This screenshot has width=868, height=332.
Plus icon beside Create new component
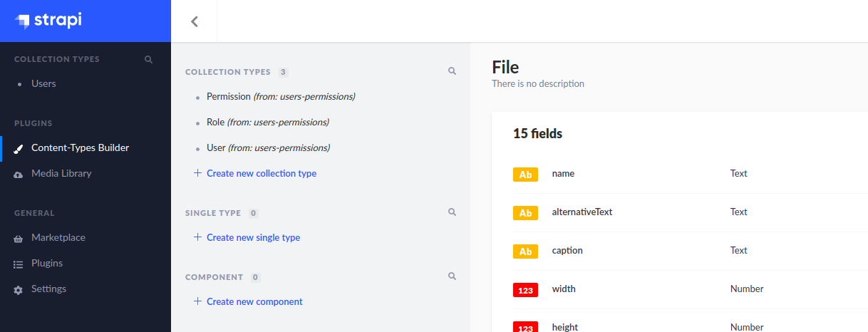[198, 301]
